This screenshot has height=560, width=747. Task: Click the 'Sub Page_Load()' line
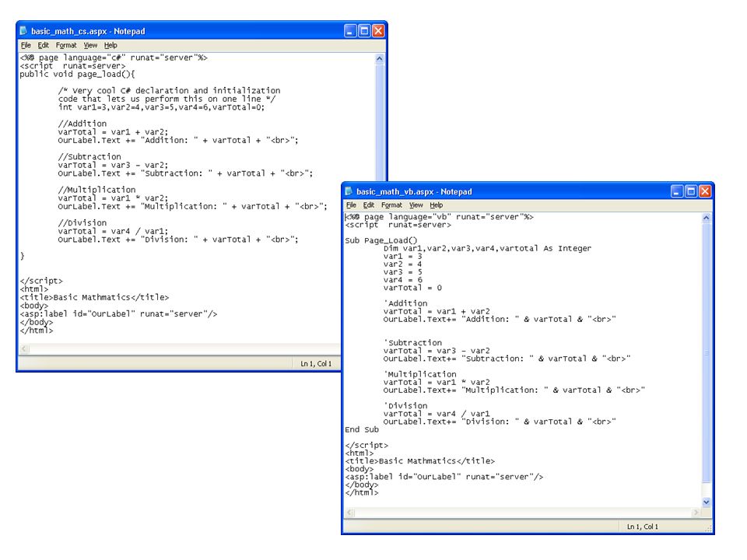pos(381,240)
